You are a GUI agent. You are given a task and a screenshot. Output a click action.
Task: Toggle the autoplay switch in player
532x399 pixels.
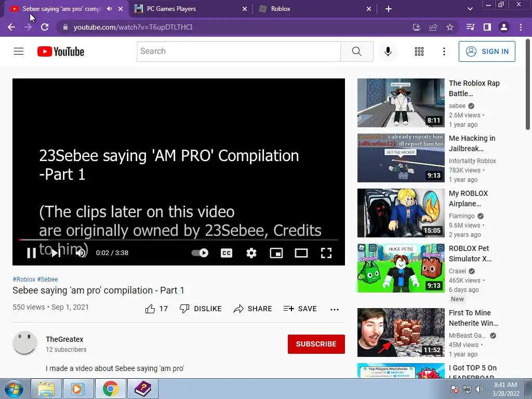click(200, 253)
